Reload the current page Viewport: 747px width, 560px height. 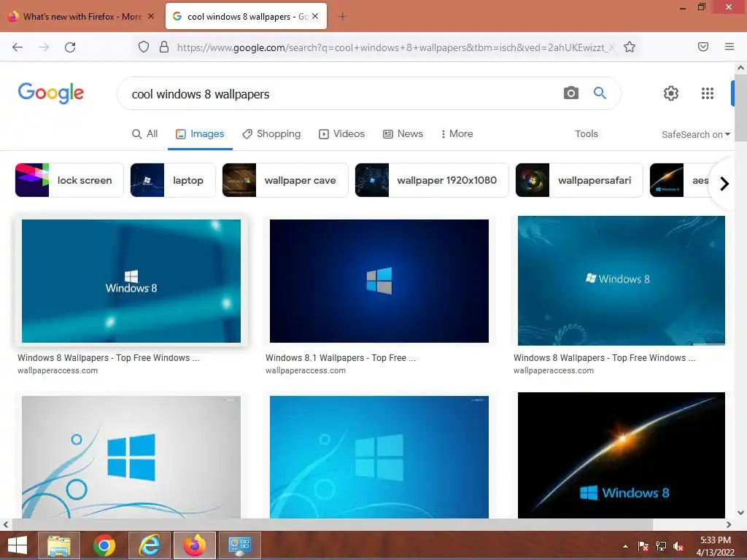coord(70,47)
